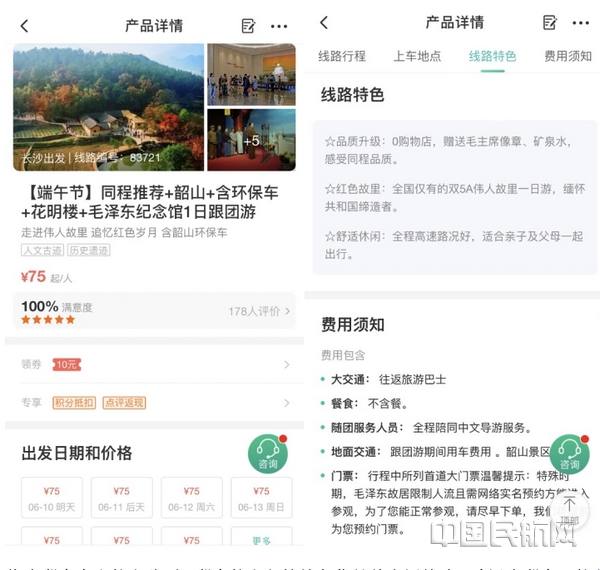Tap edit note icon on right screen
This screenshot has width=600, height=570.
pos(550,23)
